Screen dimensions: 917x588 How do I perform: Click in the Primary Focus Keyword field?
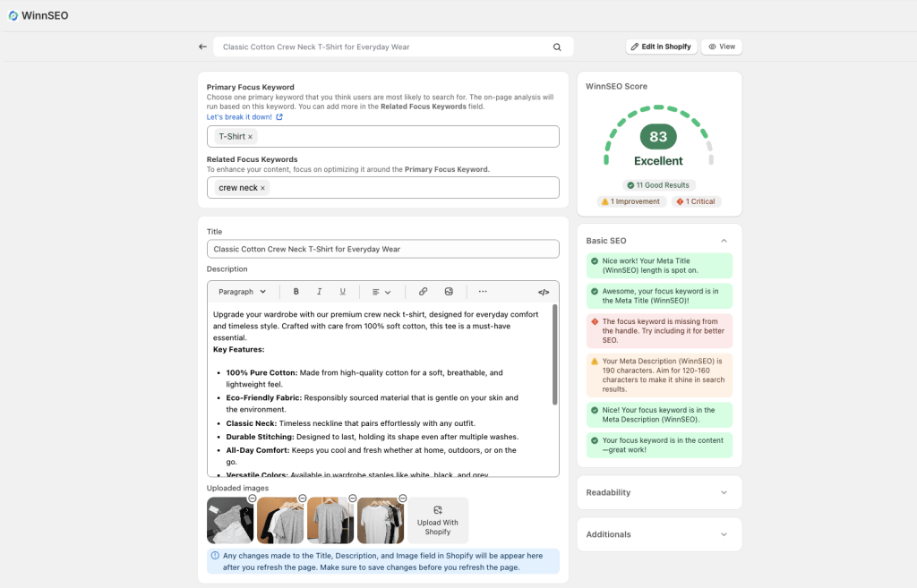point(383,137)
